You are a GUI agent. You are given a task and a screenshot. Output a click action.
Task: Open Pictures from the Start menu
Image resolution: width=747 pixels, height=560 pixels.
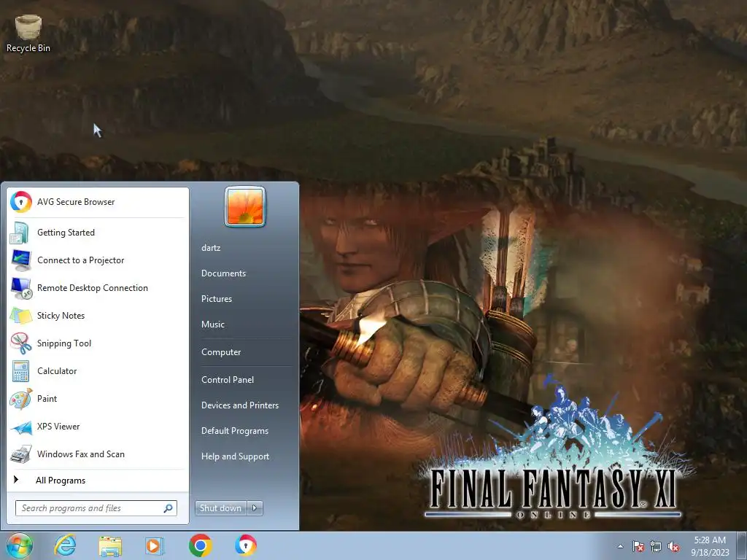217,299
